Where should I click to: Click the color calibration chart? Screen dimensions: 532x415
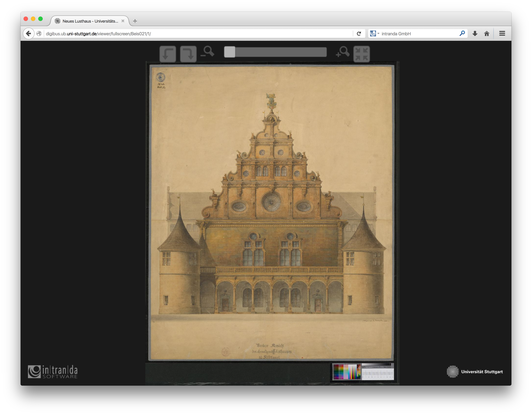coord(347,372)
